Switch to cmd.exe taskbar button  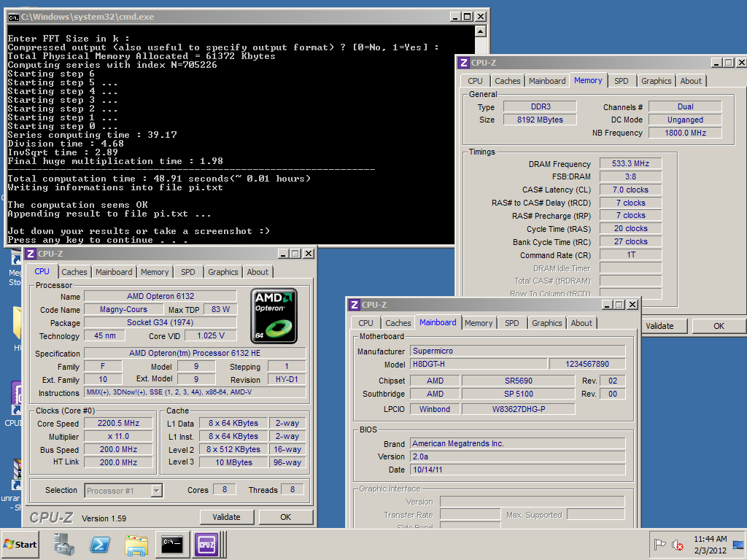coord(172,544)
